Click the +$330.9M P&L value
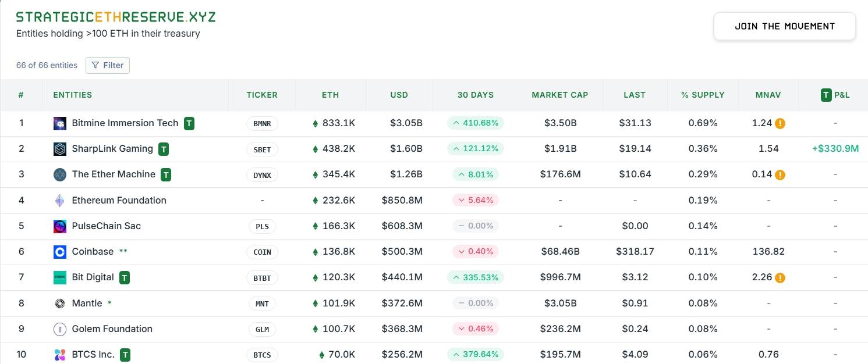 (835, 148)
